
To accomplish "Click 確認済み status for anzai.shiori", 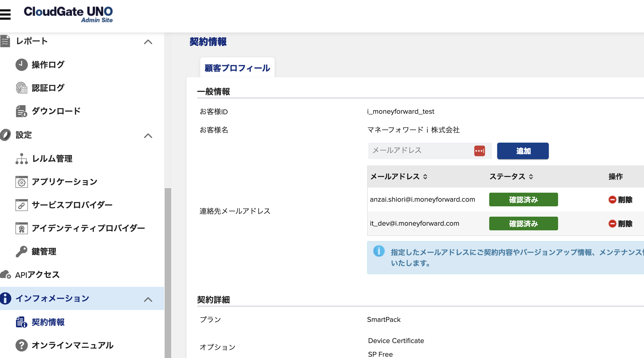I will pyautogui.click(x=524, y=200).
